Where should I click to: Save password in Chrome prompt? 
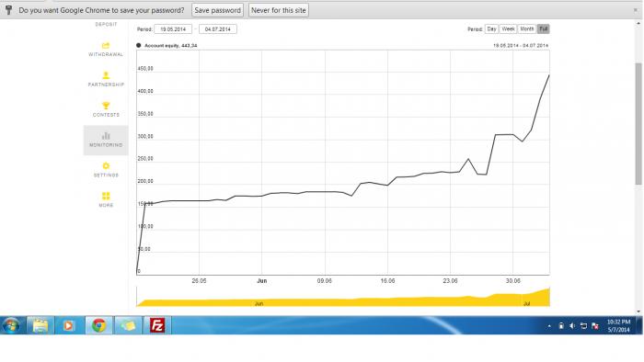coord(218,10)
